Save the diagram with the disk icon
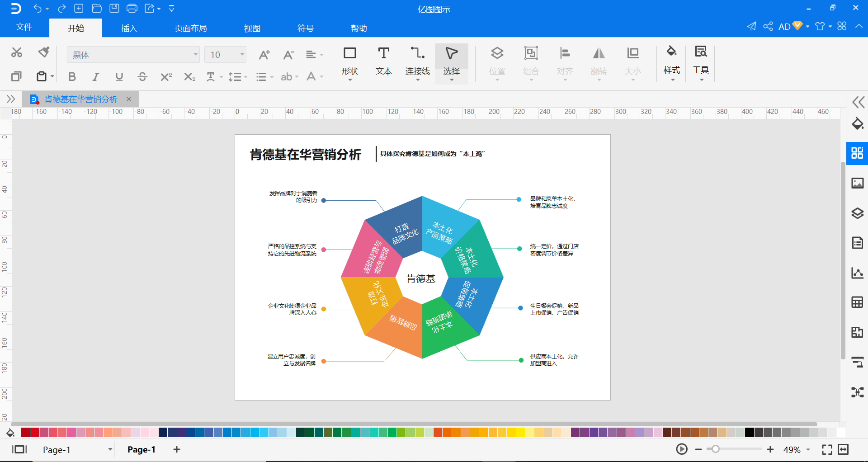 (114, 8)
